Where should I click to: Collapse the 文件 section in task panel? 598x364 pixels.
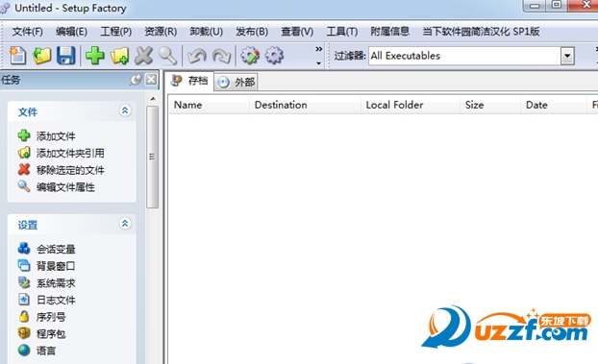[125, 110]
